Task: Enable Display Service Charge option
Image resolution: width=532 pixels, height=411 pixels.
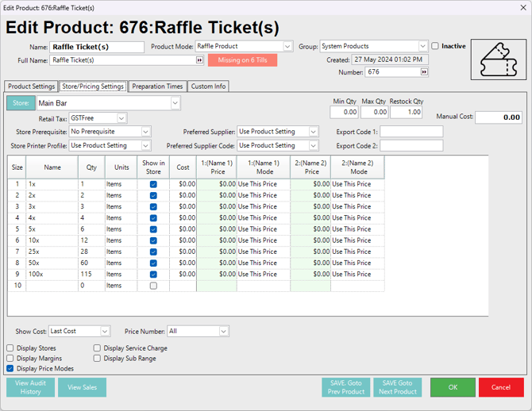Action: pos(98,348)
